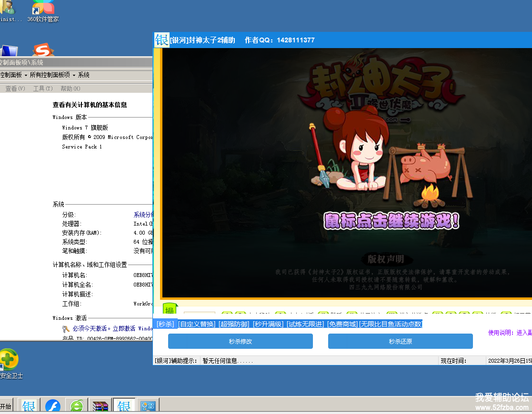Expand the dropdown arrow after 所有控制面板项 breadcrumb
The width and height of the screenshot is (532, 414).
coord(74,75)
